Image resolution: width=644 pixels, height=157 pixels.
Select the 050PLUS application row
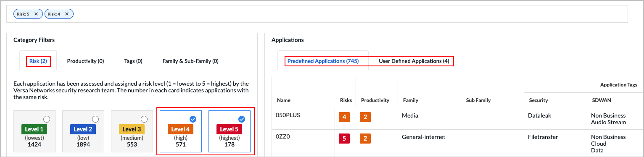click(458, 119)
